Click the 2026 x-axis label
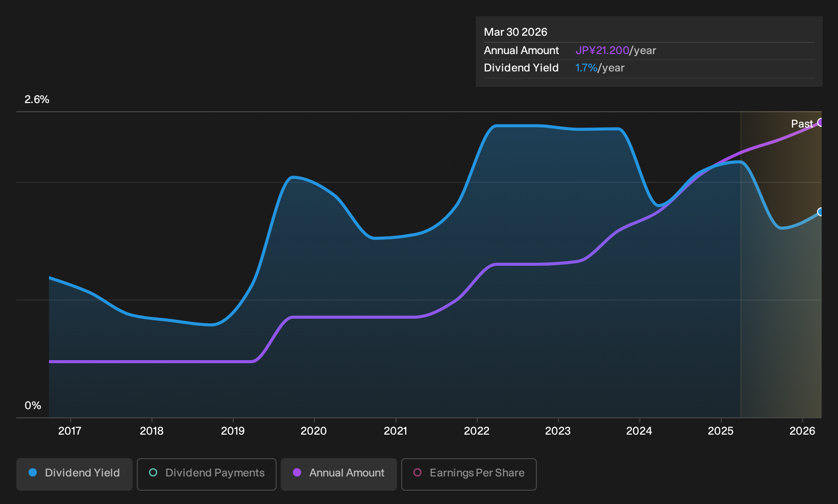This screenshot has height=504, width=838. click(x=802, y=431)
